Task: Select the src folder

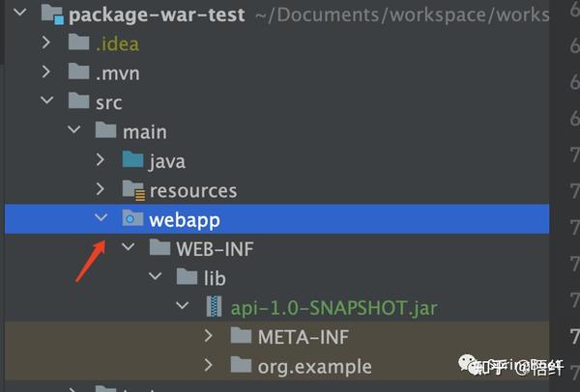Action: click(x=108, y=101)
